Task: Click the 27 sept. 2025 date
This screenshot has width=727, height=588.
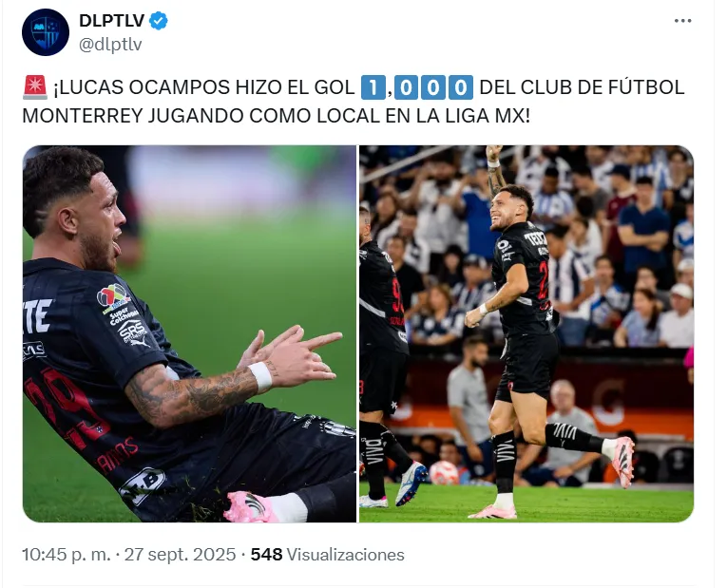Action: point(180,555)
